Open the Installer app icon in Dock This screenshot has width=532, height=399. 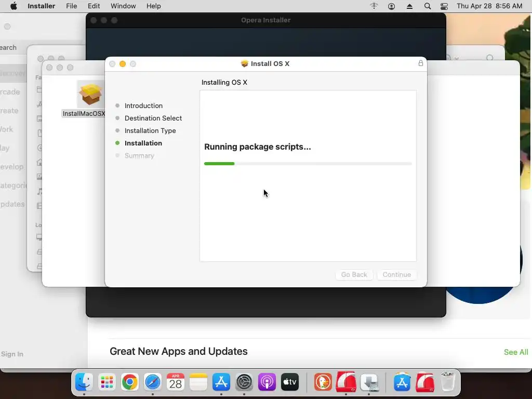click(369, 382)
